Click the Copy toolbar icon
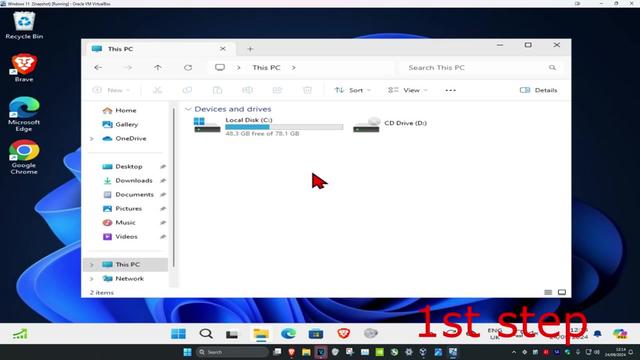The height and width of the screenshot is (360, 640). (187, 90)
